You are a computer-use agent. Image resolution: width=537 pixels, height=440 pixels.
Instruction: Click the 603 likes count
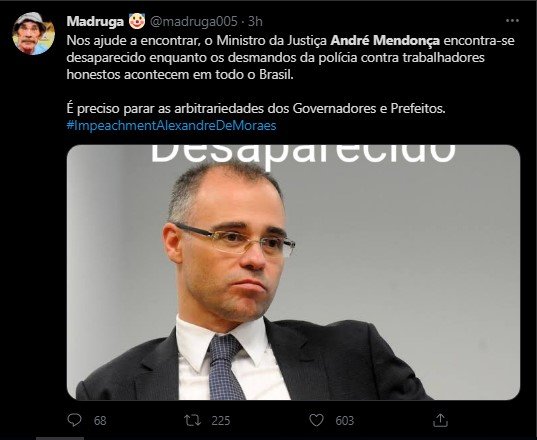pos(345,420)
